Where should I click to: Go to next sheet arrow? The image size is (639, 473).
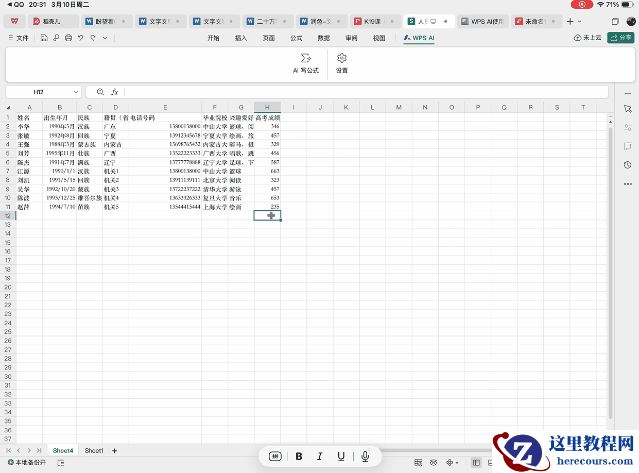(x=29, y=451)
